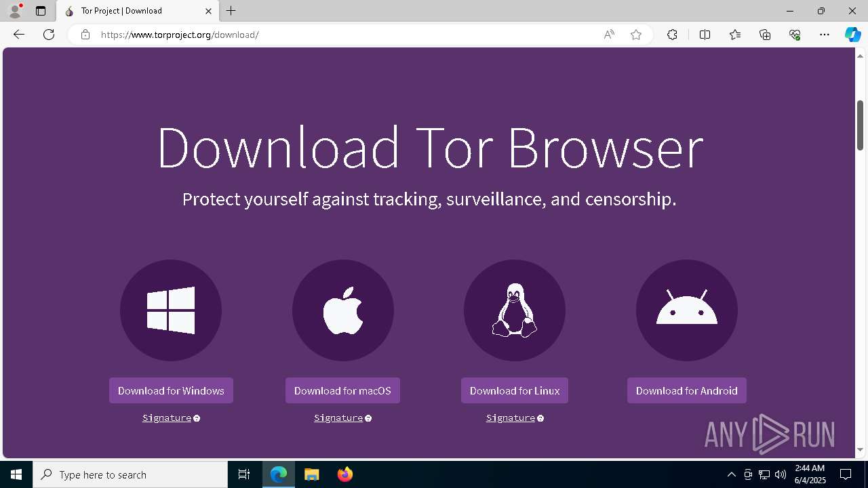Click the Apple logo circle icon
868x488 pixels.
click(343, 310)
